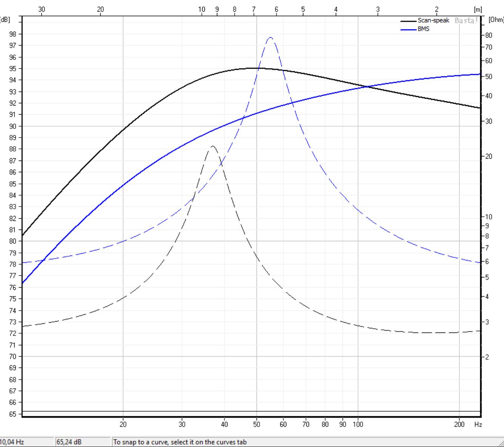Select the BMS legend entry

click(423, 29)
